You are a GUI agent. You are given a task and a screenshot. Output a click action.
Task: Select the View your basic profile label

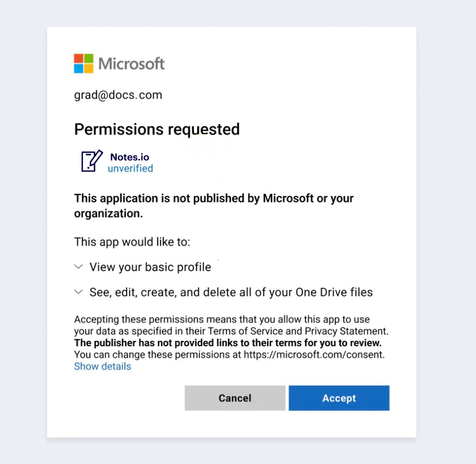point(150,267)
